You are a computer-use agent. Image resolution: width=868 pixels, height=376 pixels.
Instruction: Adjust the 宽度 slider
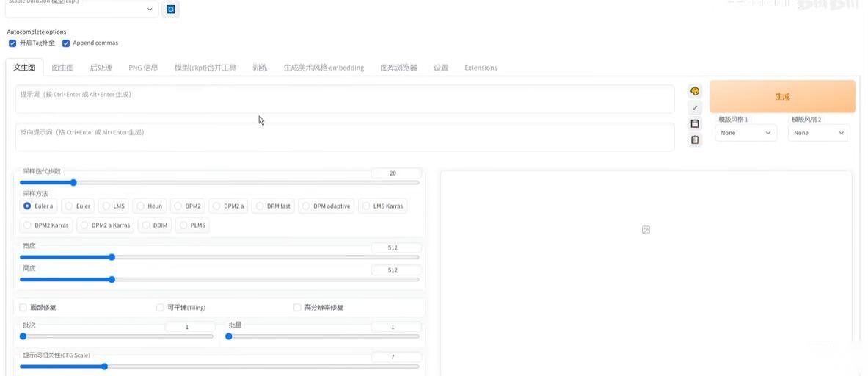(219, 257)
